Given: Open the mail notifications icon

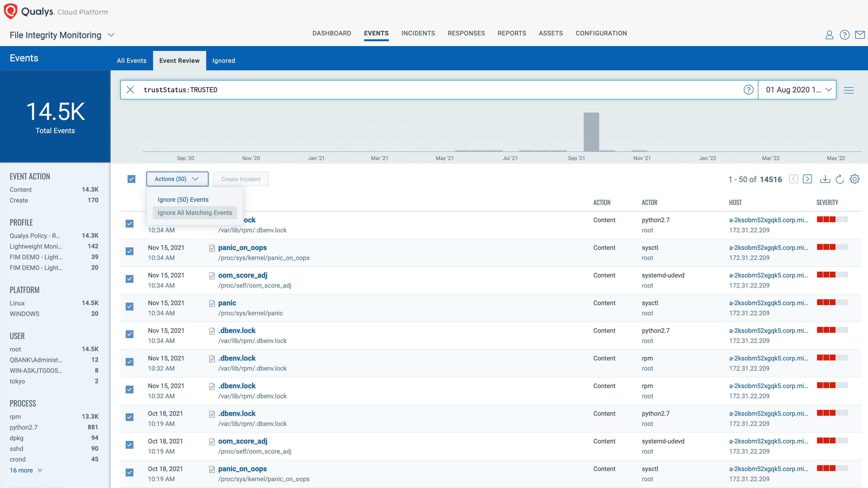Looking at the screenshot, I should tap(860, 35).
